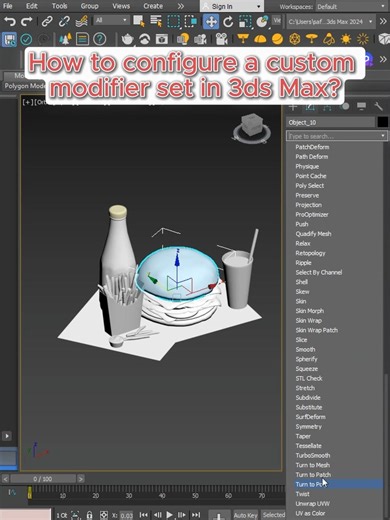Screen dimensions: 390x520
Task: Open the Sign In dropdown
Action: [x=232, y=6]
